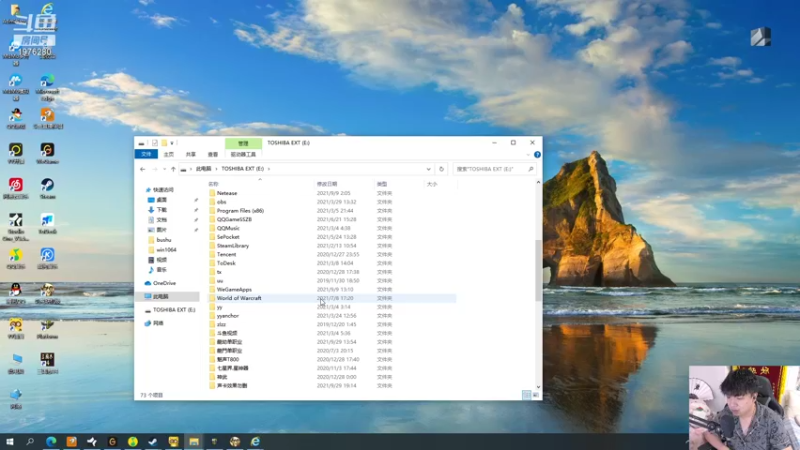The height and width of the screenshot is (450, 800).
Task: Open Steam desktop shortcut
Action: click(x=47, y=188)
